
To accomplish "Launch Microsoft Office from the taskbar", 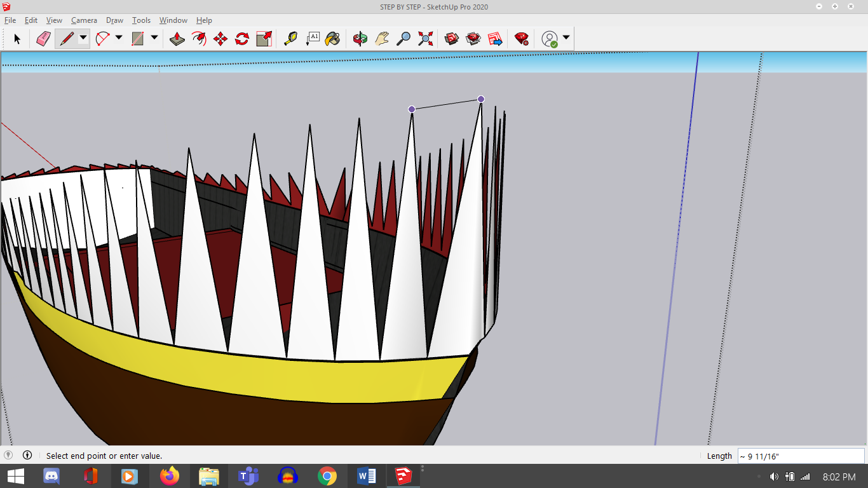I will [90, 476].
